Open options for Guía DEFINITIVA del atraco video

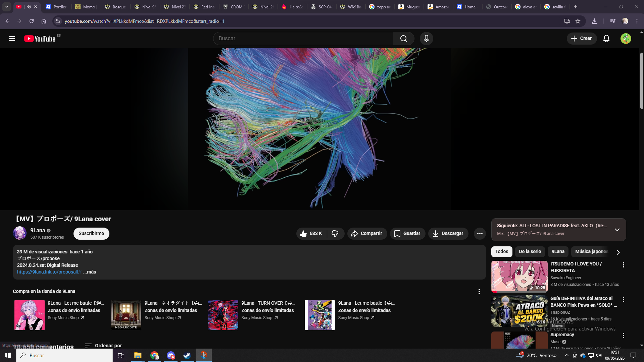(624, 299)
